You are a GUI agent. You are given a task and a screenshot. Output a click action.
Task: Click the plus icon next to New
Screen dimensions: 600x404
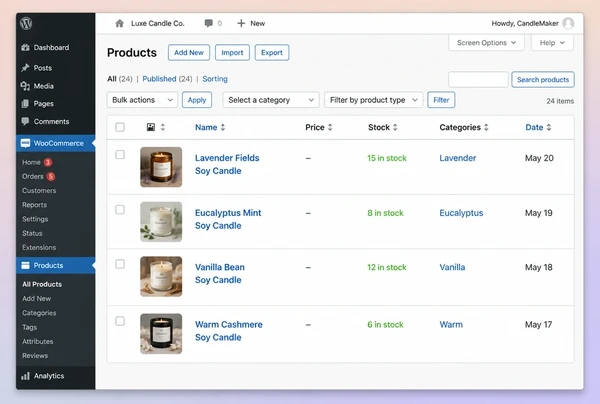[241, 23]
